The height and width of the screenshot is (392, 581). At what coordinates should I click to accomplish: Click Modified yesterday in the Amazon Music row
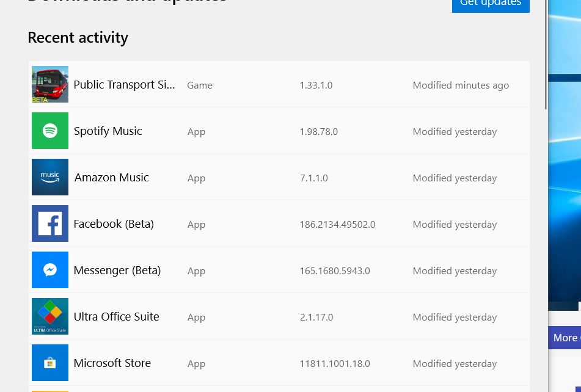point(455,178)
